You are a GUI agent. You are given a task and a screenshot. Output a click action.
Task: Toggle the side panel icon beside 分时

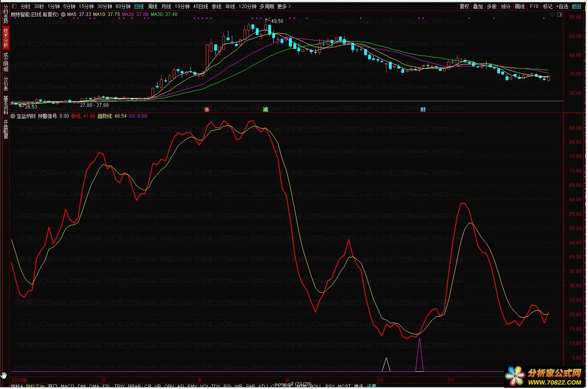(x=14, y=6)
